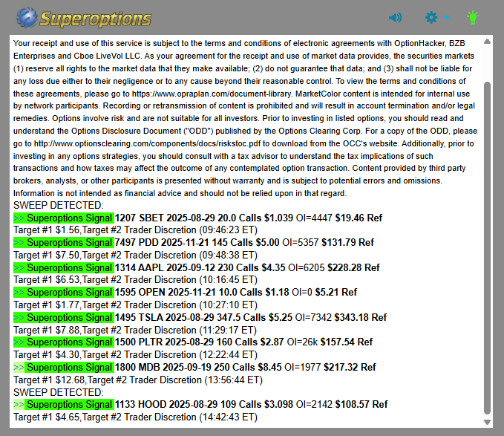Select the Superoptions Signal badge for SBET
The width and height of the screenshot is (504, 436).
(x=63, y=218)
